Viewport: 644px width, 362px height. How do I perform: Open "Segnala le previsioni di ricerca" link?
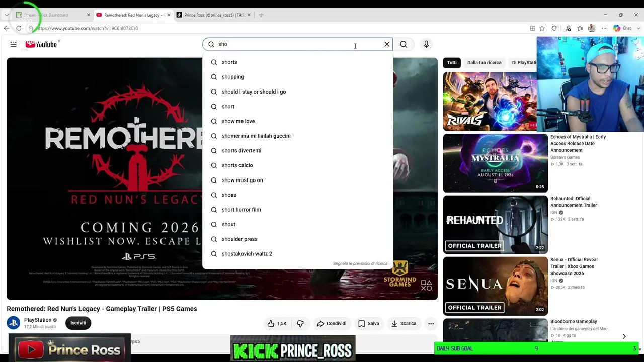click(360, 264)
